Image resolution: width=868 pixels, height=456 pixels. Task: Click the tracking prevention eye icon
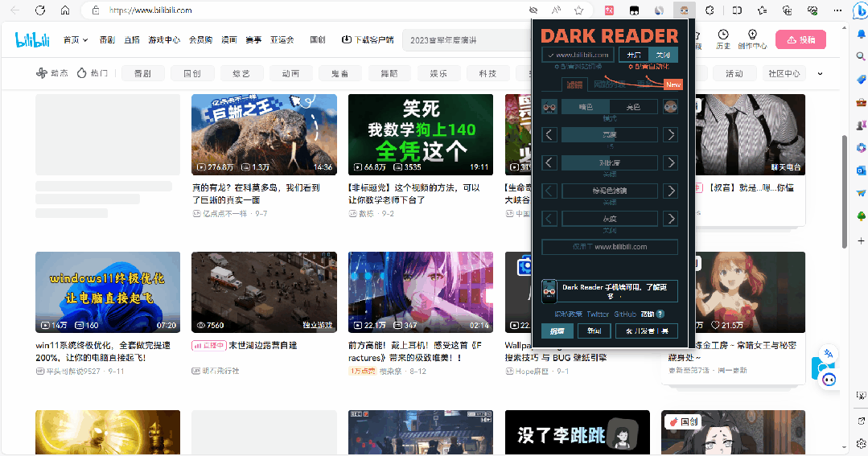[533, 10]
